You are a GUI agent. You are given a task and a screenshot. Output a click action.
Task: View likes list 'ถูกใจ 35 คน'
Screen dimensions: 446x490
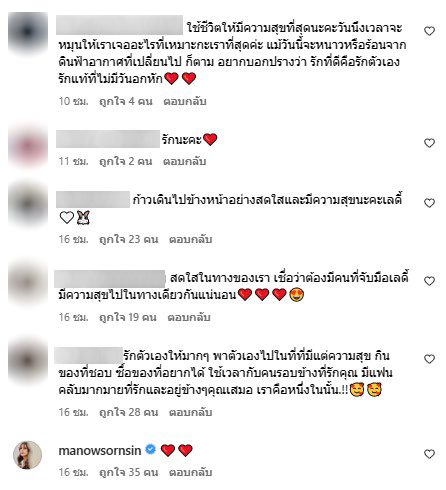click(129, 472)
